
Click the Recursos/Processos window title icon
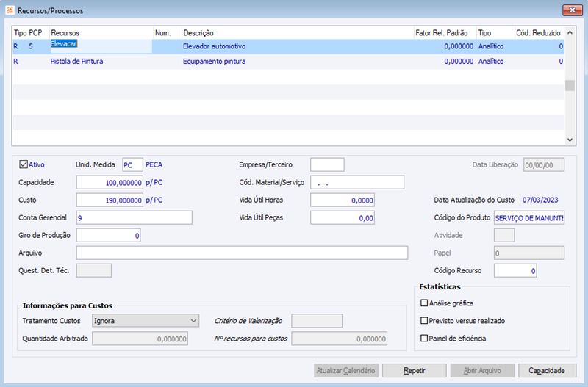click(x=10, y=10)
